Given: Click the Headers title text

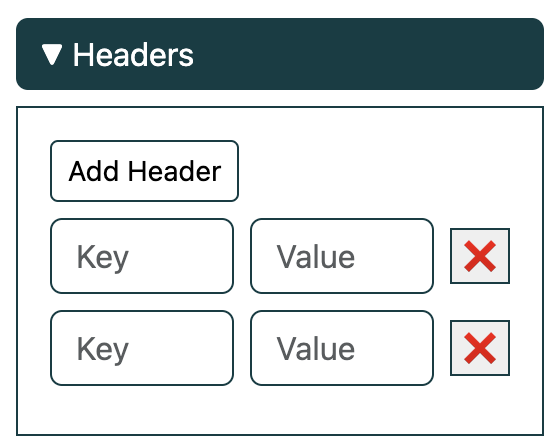Looking at the screenshot, I should pos(133,55).
